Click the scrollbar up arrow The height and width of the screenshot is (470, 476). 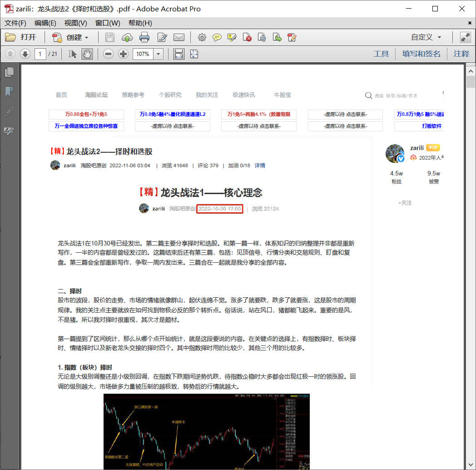click(471, 71)
